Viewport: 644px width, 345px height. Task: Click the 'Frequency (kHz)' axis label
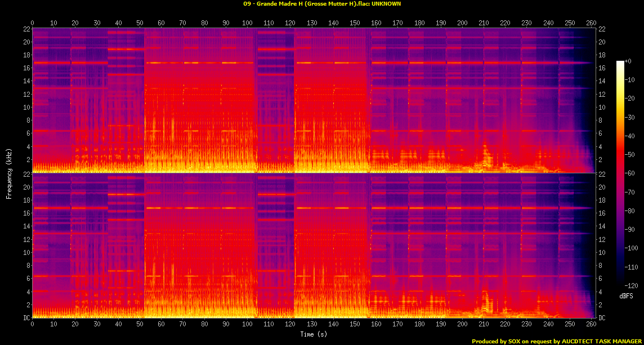pos(9,173)
